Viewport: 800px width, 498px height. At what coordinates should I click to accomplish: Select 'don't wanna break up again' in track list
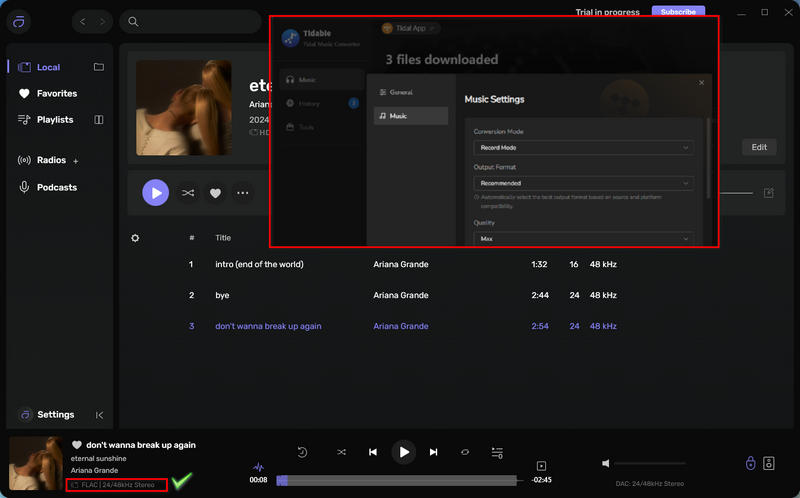268,326
